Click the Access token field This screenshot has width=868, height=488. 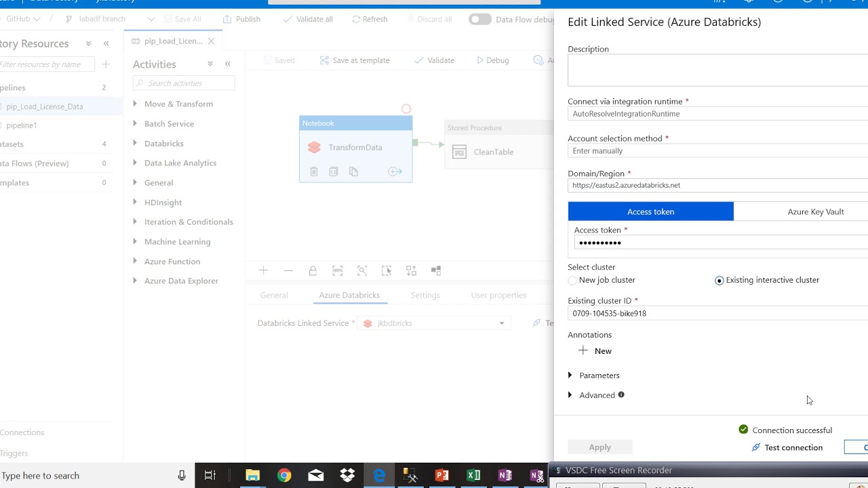(721, 243)
